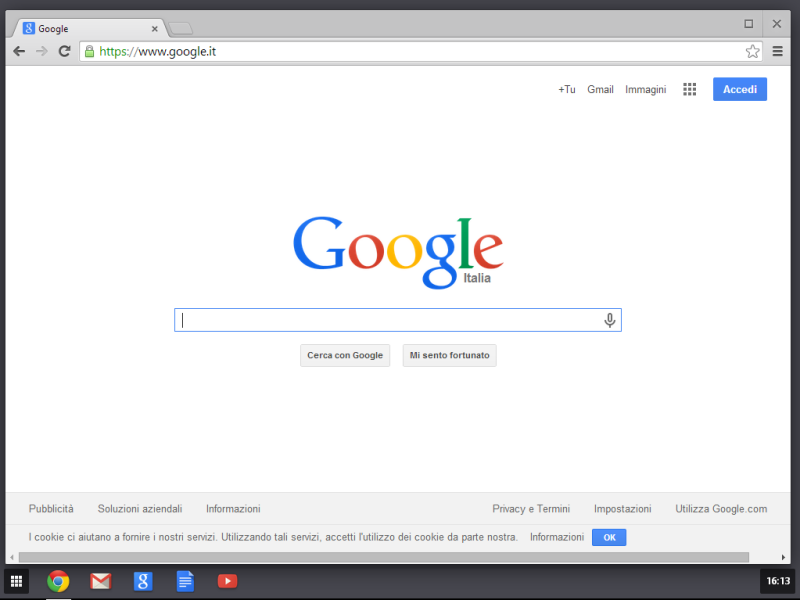Click the Google Italia logo
The image size is (800, 600).
(x=398, y=253)
